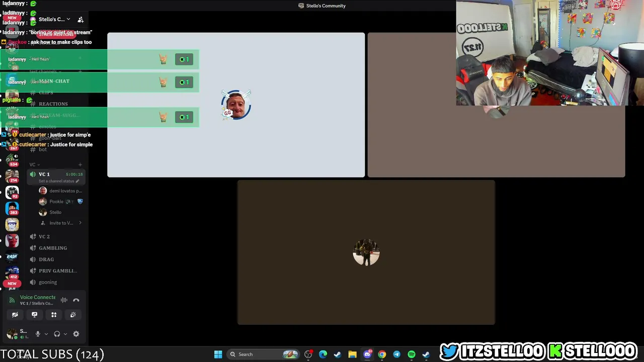Click the taskbar Search box

pyautogui.click(x=263, y=354)
